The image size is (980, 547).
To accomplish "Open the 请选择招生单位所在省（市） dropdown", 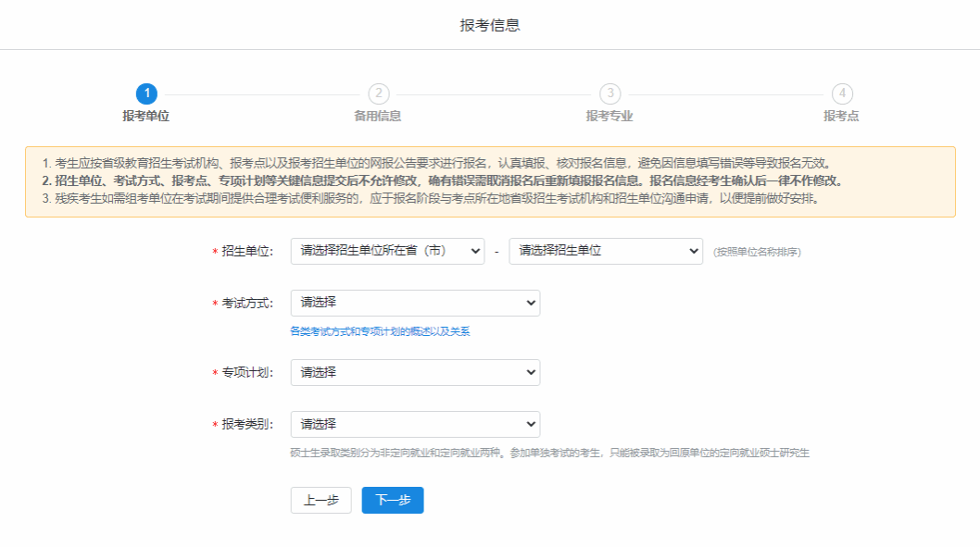I will click(387, 251).
